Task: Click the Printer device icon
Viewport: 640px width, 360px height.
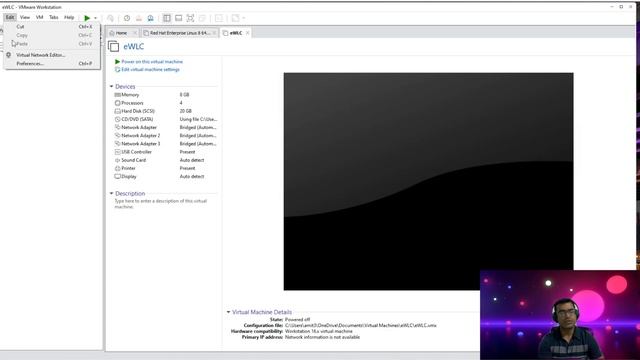Action: click(118, 168)
